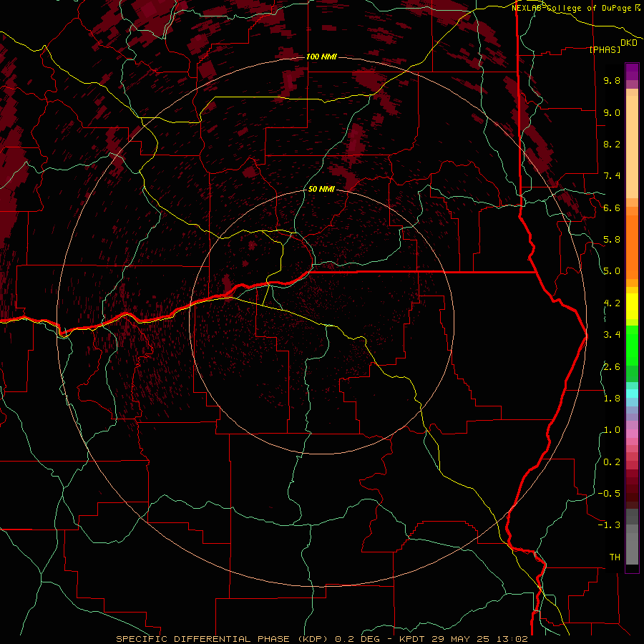Image resolution: width=644 pixels, height=644 pixels.
Task: Click the 9.0 value on color scale
Action: click(612, 112)
